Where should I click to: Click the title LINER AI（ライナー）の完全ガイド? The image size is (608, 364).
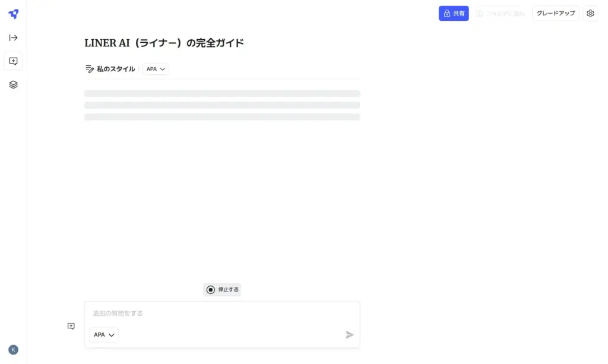tap(164, 43)
